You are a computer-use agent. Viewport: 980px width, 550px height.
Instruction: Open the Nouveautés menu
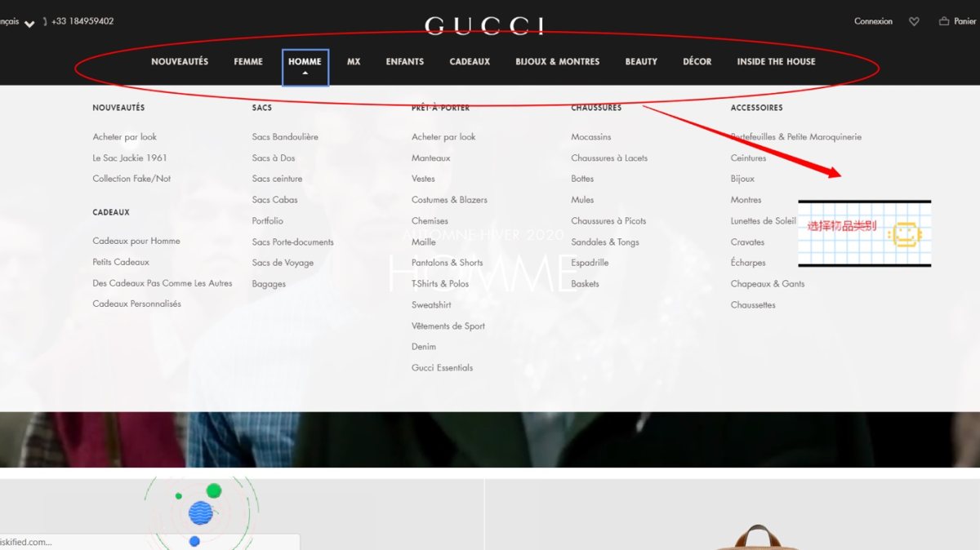[180, 61]
